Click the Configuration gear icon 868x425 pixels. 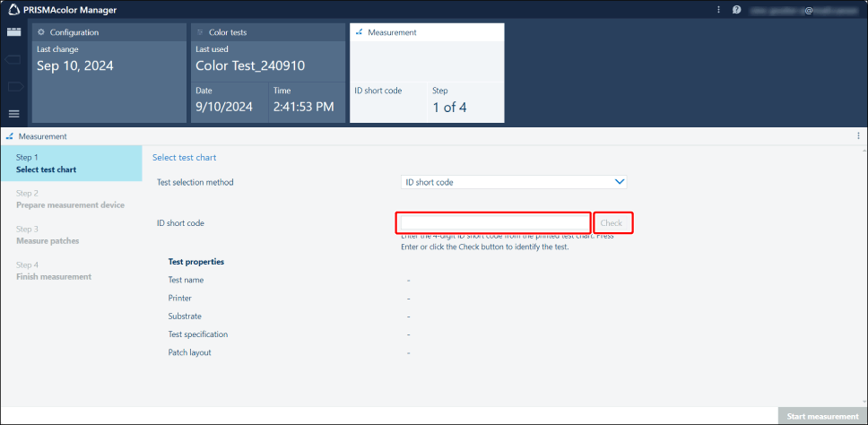pos(41,32)
